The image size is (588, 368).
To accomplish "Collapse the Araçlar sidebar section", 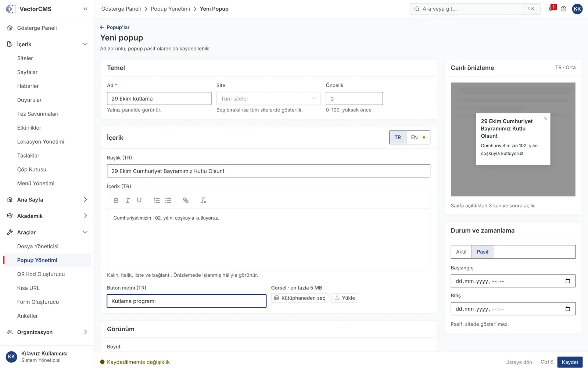I will [x=47, y=232].
